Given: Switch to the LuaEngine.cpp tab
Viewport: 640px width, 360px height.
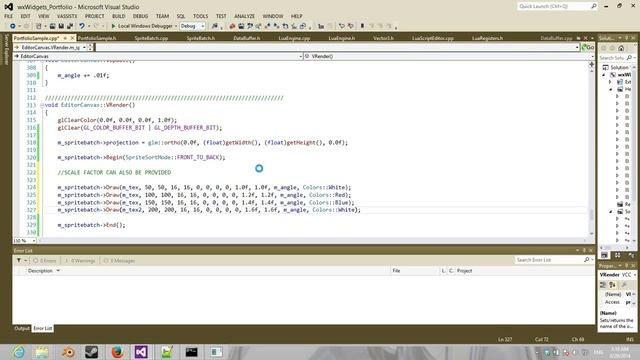Looking at the screenshot, I should 294,38.
